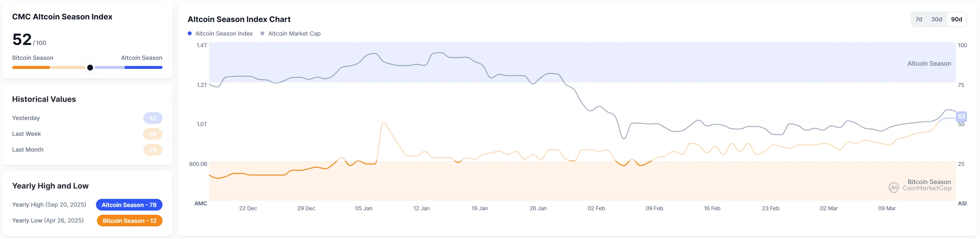Click the 09 Mar date axis label
Image resolution: width=980 pixels, height=239 pixels.
coord(887,209)
